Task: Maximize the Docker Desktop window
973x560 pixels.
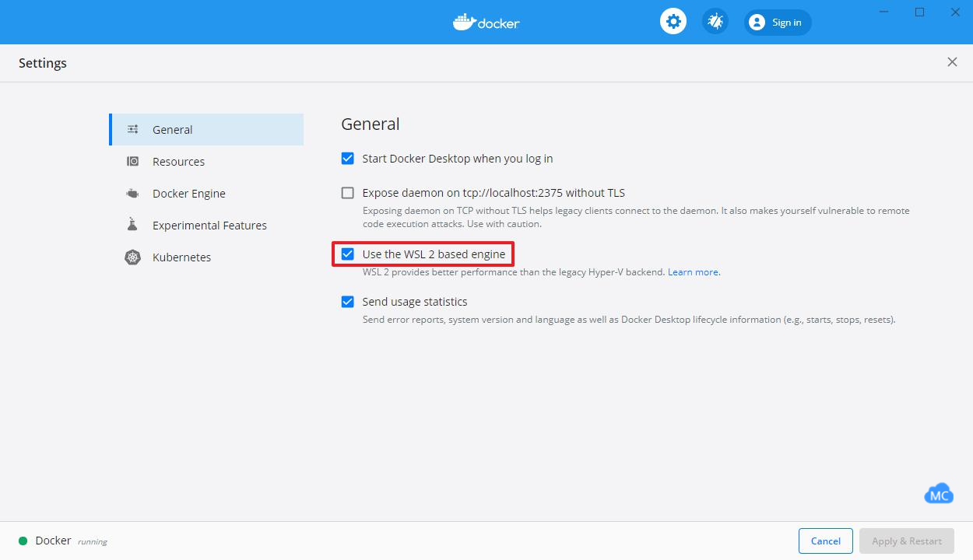Action: (x=919, y=12)
